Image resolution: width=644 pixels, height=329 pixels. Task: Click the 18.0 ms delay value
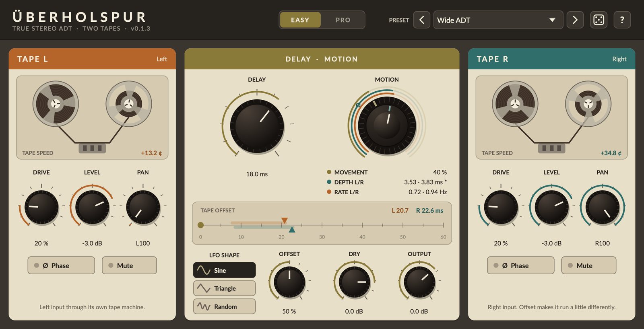click(x=257, y=174)
